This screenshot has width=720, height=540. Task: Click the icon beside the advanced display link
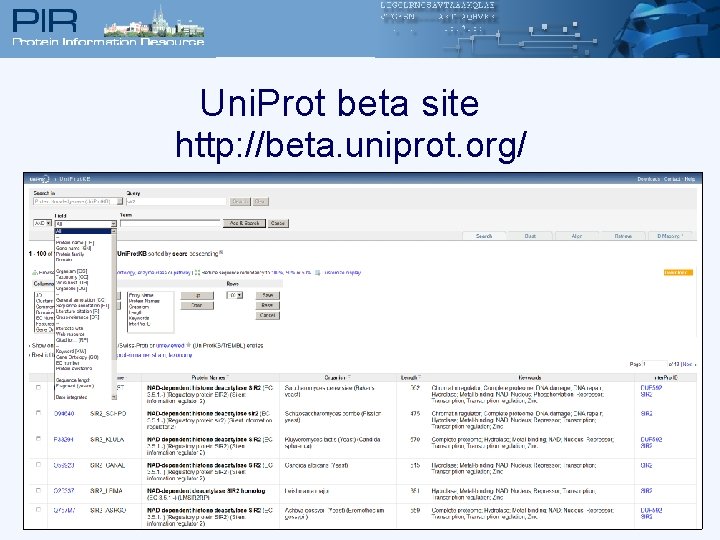pos(317,272)
